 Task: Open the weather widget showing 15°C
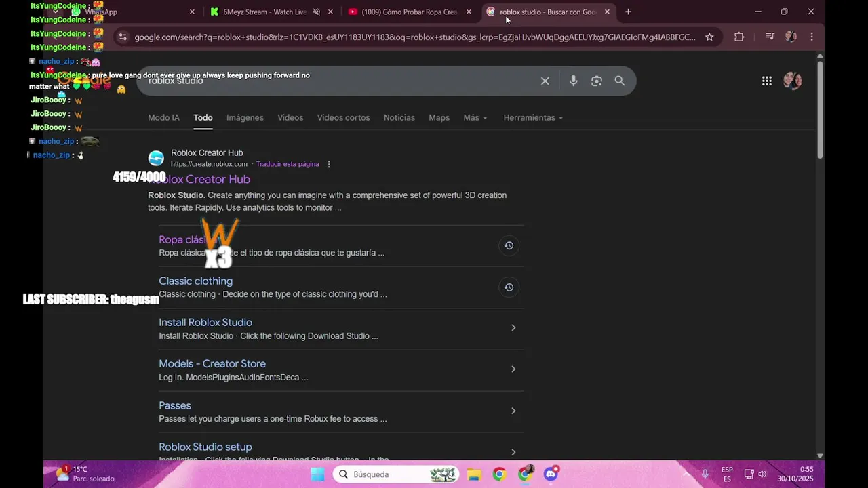[85, 474]
